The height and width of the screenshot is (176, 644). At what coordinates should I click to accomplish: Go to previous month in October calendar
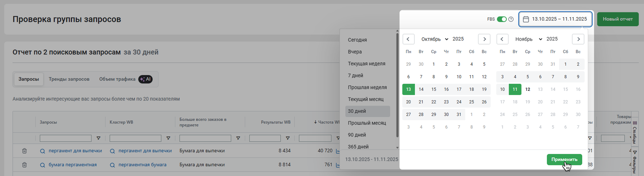point(408,39)
